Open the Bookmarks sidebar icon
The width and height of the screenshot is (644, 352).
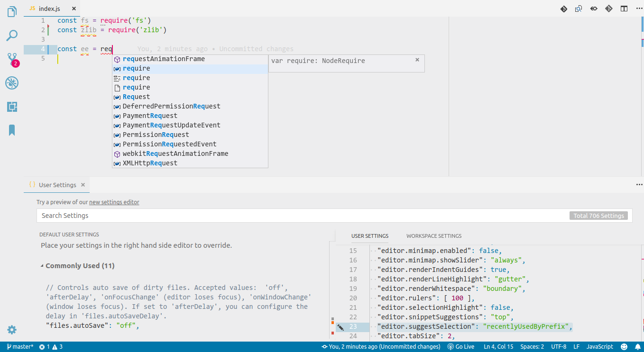(x=11, y=130)
